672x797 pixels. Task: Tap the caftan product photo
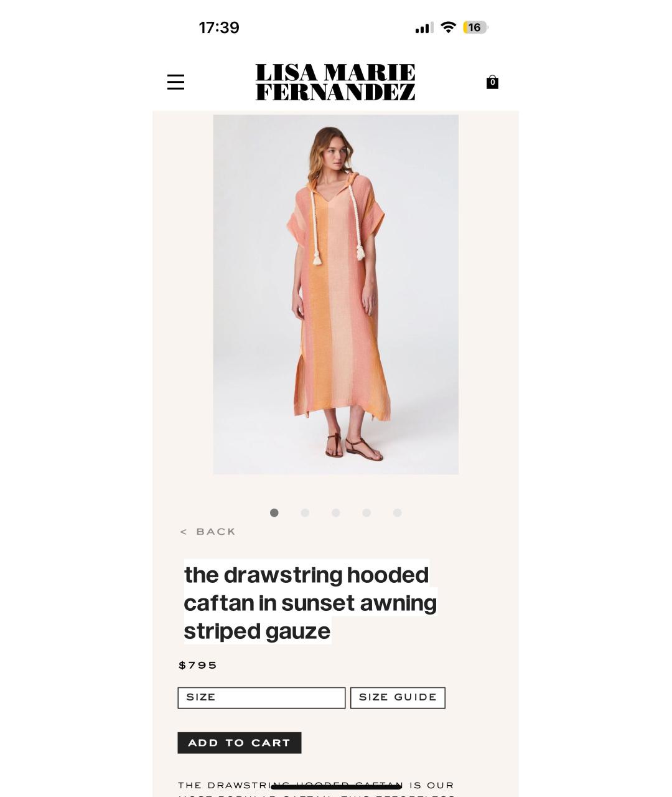point(336,295)
